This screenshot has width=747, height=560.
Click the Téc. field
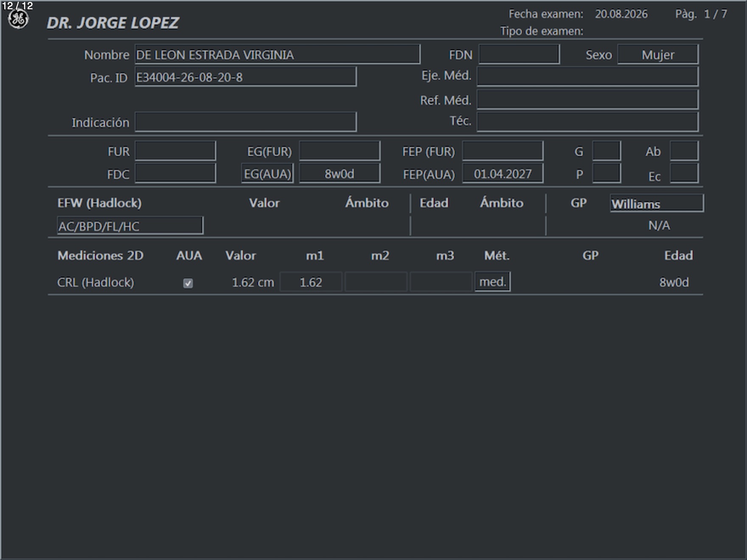coord(588,122)
